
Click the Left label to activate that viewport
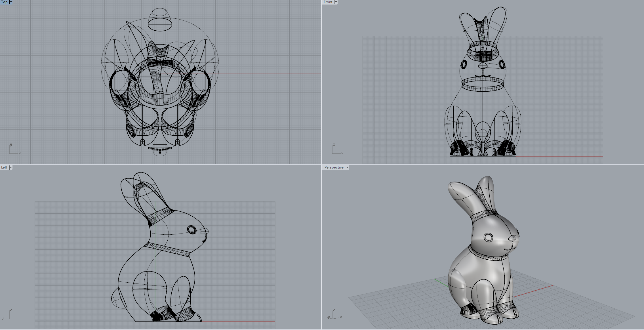click(x=4, y=167)
